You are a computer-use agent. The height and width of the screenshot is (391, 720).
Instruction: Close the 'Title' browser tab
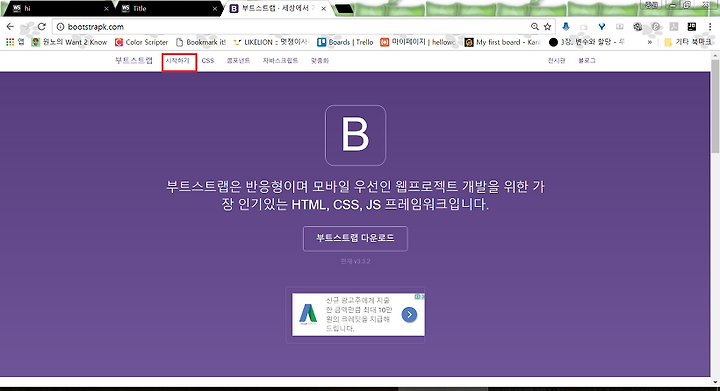[x=214, y=9]
